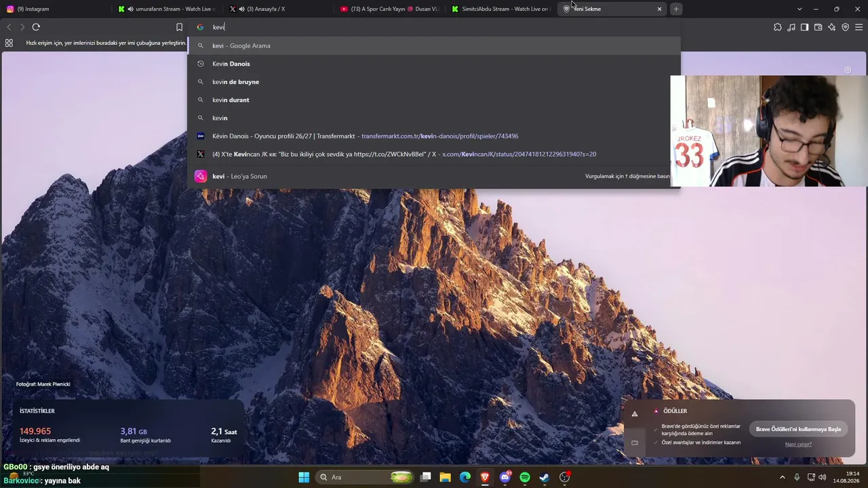The height and width of the screenshot is (488, 868).
Task: Click the '149.965' blocked trackers stat
Action: tap(35, 431)
